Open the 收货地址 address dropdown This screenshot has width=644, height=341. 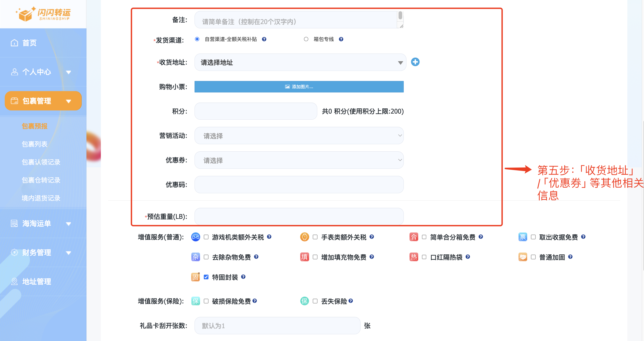(x=300, y=63)
